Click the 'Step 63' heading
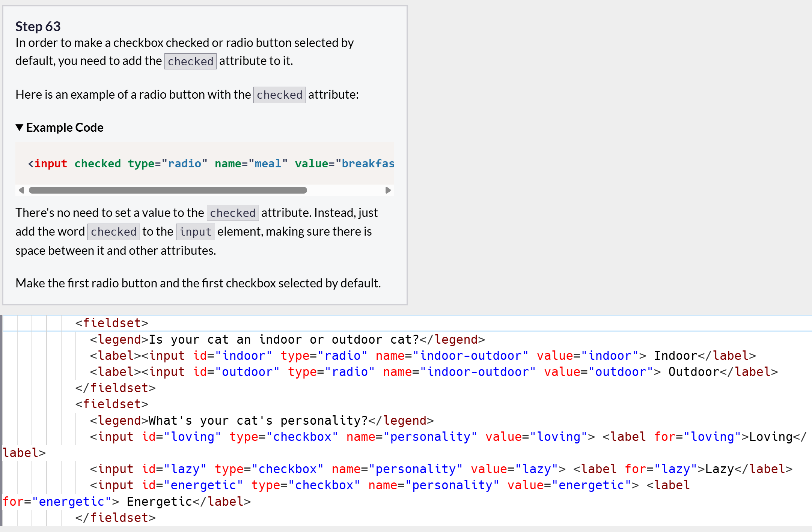The image size is (812, 532). tap(38, 26)
